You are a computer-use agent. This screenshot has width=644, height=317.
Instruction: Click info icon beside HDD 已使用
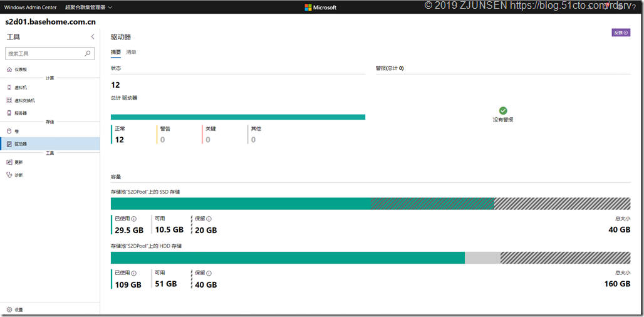coord(134,273)
